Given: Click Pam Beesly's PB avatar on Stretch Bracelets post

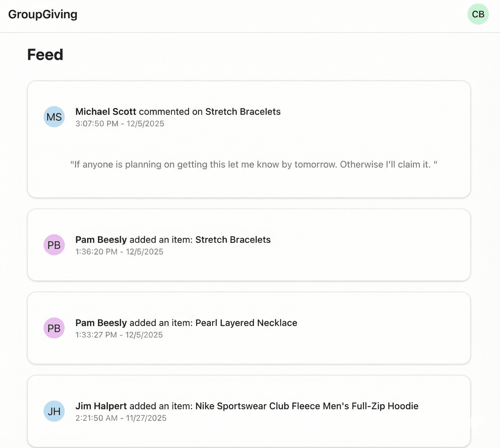Looking at the screenshot, I should point(54,245).
